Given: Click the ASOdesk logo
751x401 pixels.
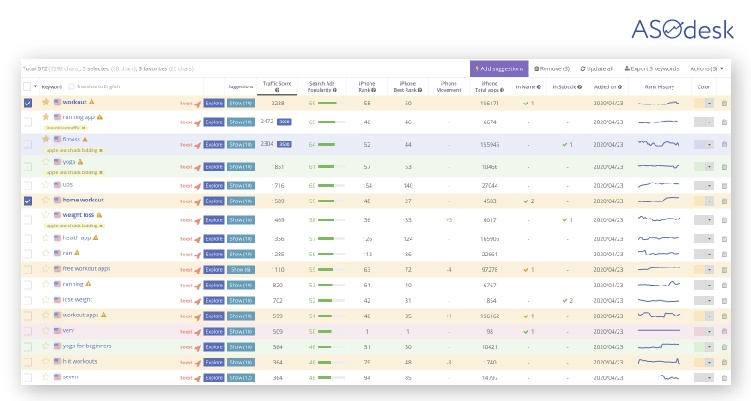Looking at the screenshot, I should (674, 29).
